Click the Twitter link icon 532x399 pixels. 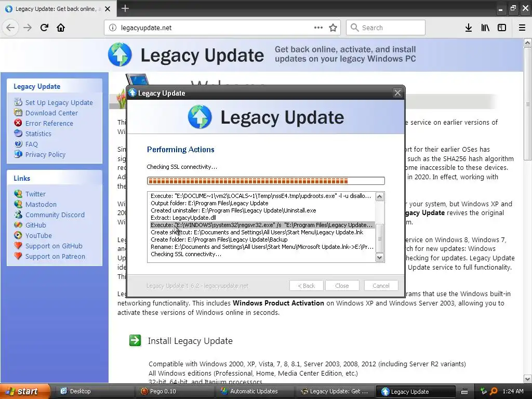click(18, 194)
